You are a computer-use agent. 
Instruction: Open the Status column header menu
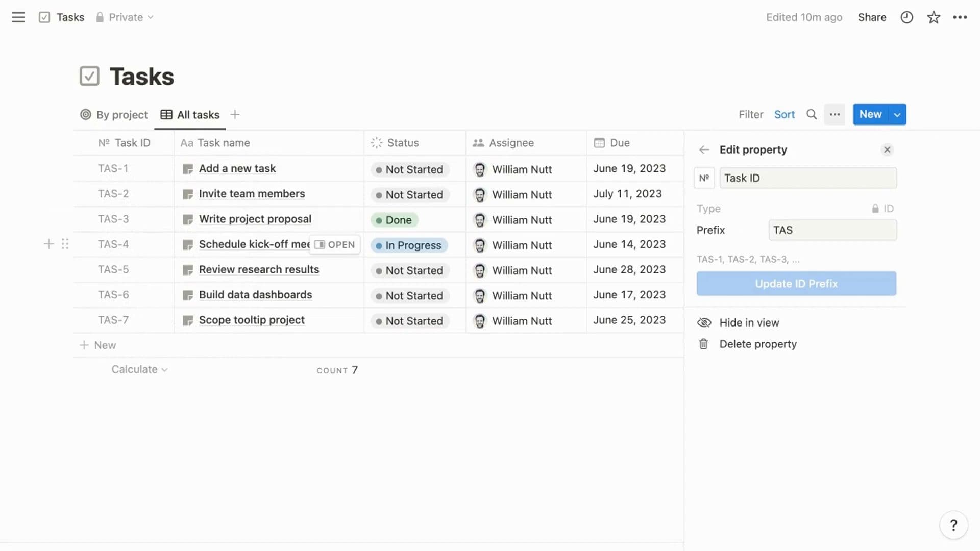click(415, 143)
